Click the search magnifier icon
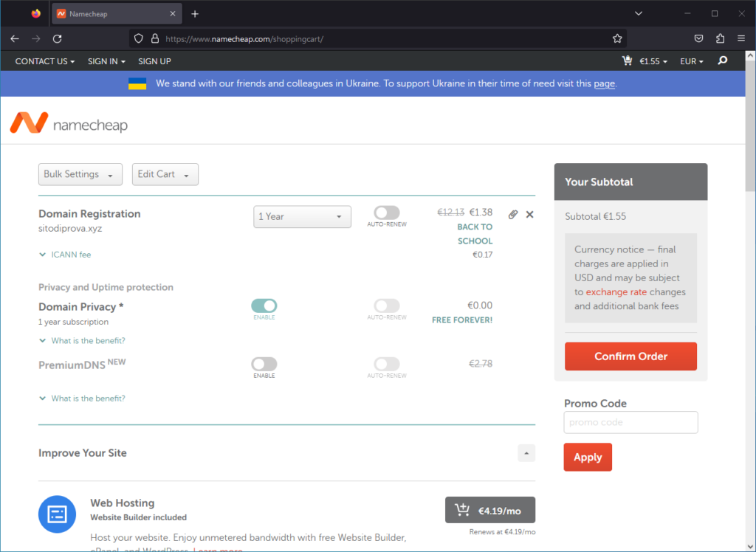 (722, 61)
